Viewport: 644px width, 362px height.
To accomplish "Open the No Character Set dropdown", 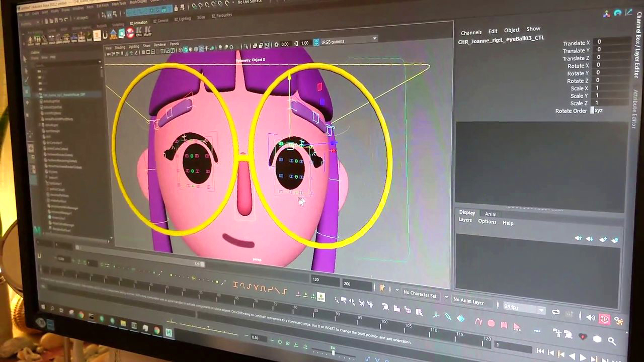I will [420, 295].
